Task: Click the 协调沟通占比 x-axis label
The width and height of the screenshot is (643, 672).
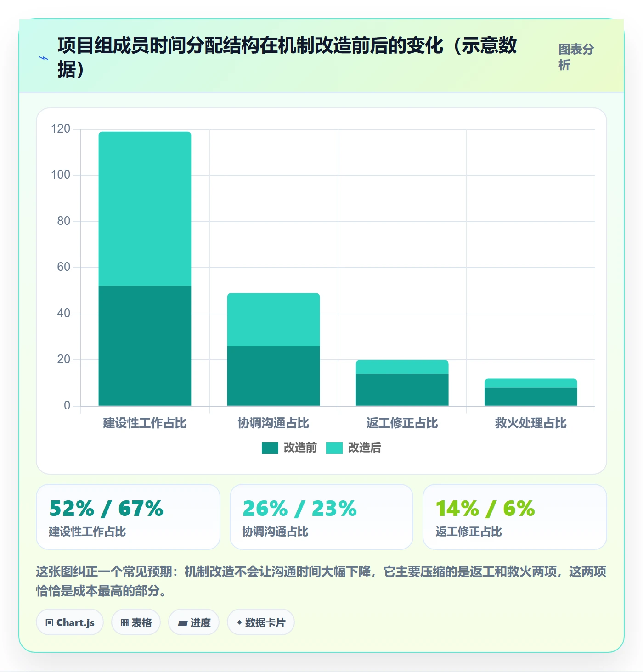Action: pos(273,423)
